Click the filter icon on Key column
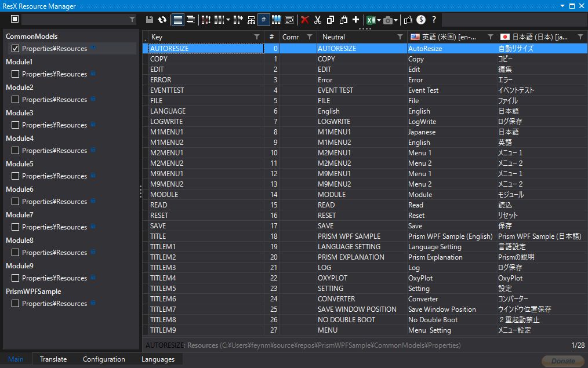This screenshot has width=588, height=368. (x=257, y=37)
